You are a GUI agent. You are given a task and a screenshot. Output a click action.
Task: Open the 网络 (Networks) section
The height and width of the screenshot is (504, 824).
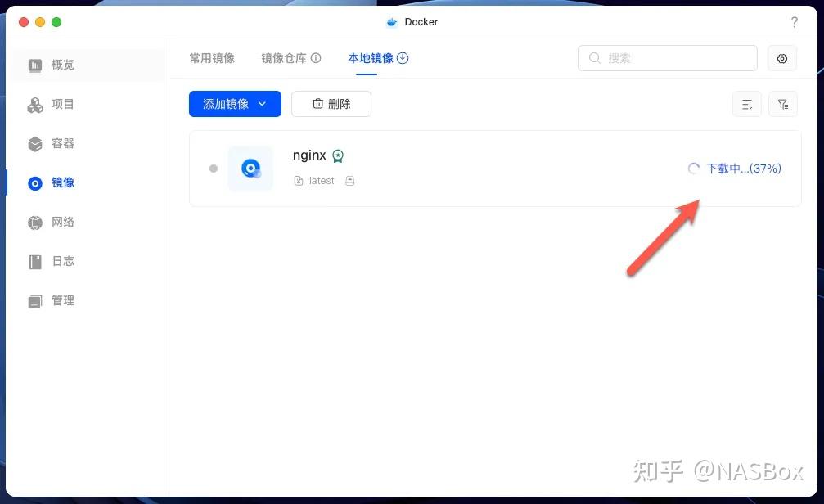tap(63, 222)
